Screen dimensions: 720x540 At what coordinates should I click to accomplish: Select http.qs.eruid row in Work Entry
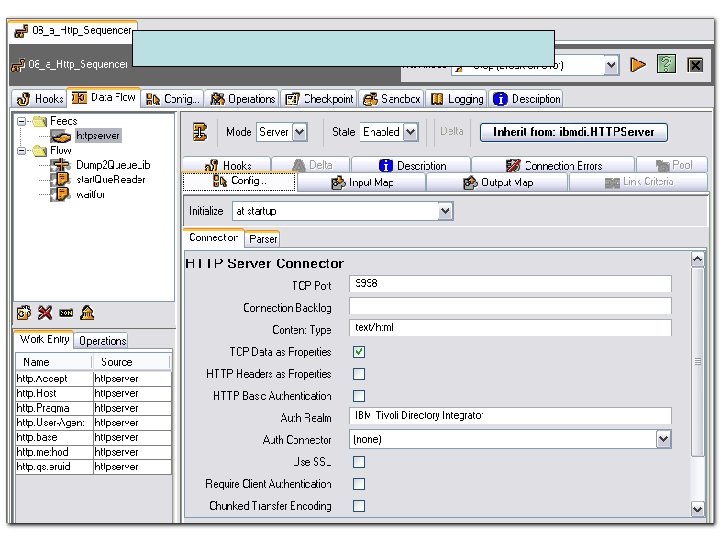tap(93, 467)
